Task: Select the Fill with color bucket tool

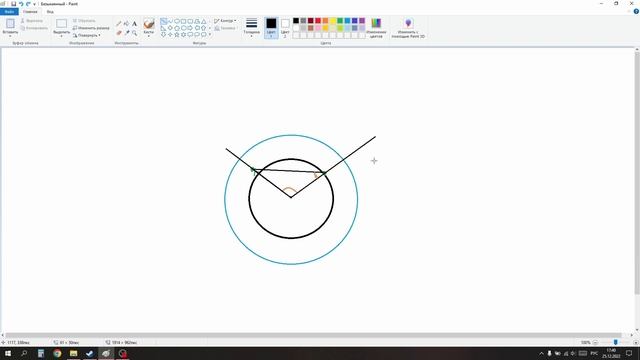Action: (127, 24)
